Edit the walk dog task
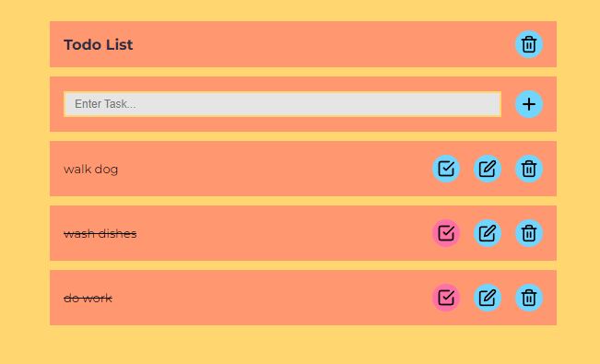 (488, 169)
